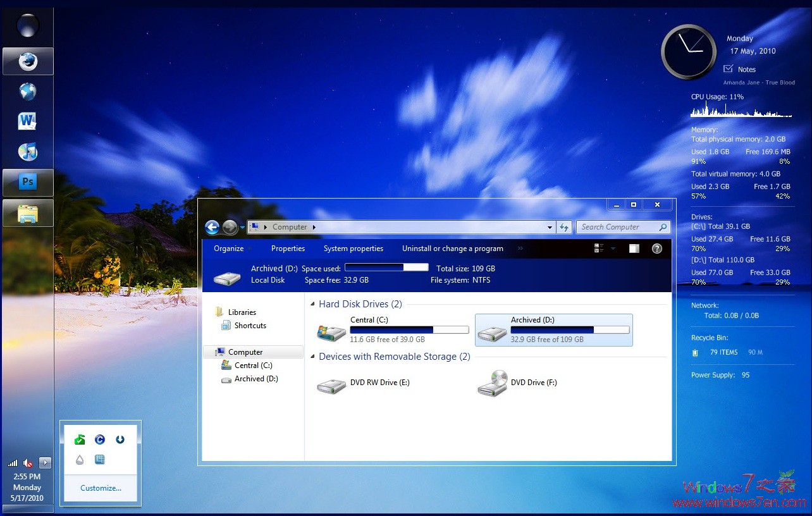Open the file manager icon on the dock
This screenshot has width=812, height=516.
pos(28,212)
